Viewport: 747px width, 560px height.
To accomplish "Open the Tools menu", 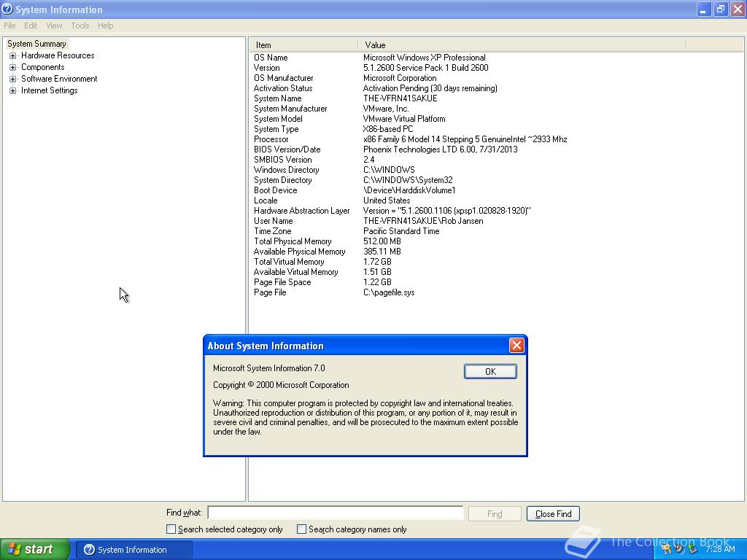I will point(80,26).
